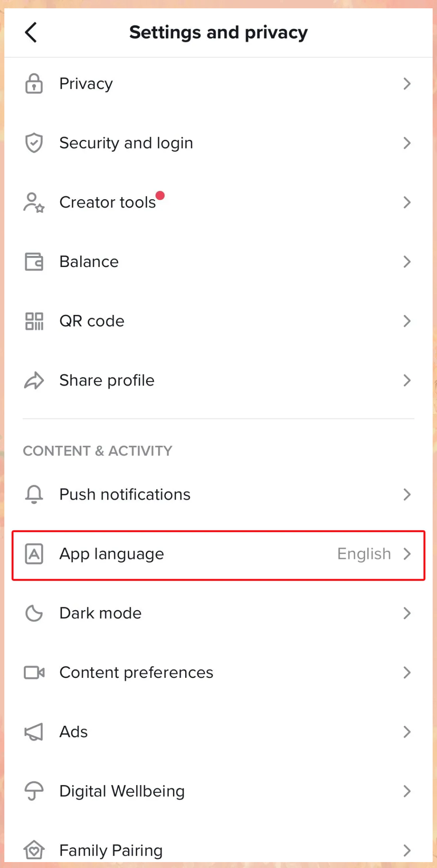Click the Ads megaphone icon
This screenshot has width=437, height=868.
click(34, 732)
